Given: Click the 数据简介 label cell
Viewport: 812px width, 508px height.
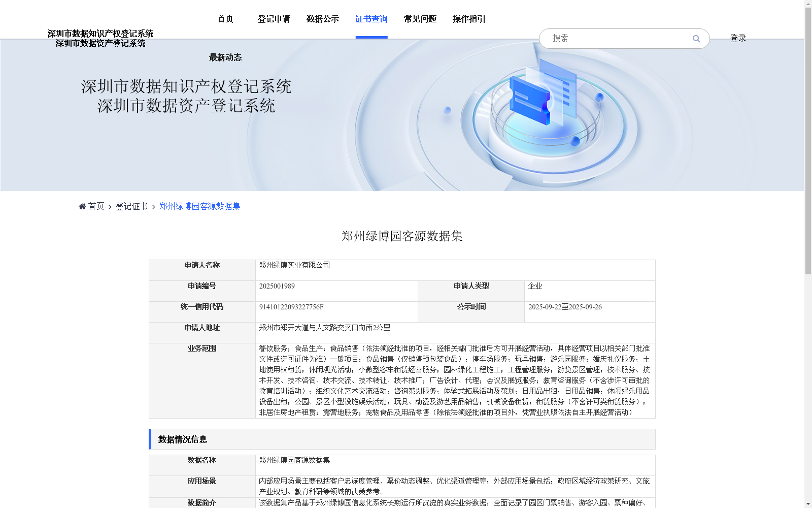Looking at the screenshot, I should (x=202, y=503).
